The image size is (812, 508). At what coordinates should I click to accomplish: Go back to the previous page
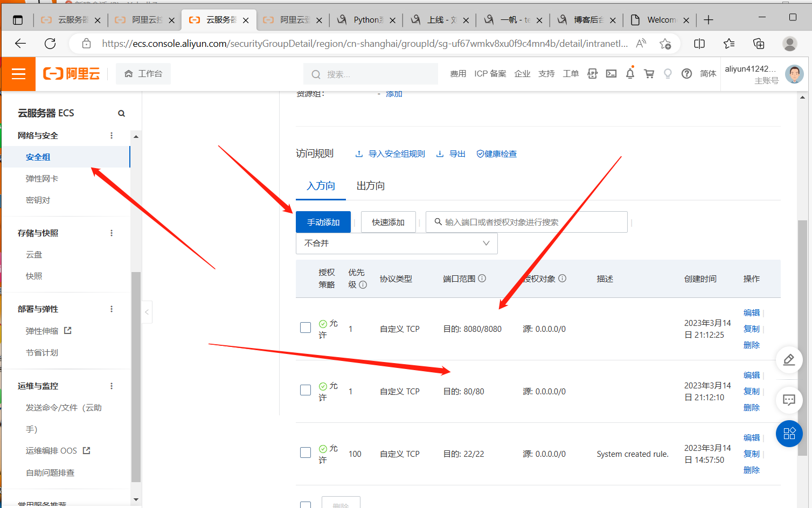(x=20, y=44)
